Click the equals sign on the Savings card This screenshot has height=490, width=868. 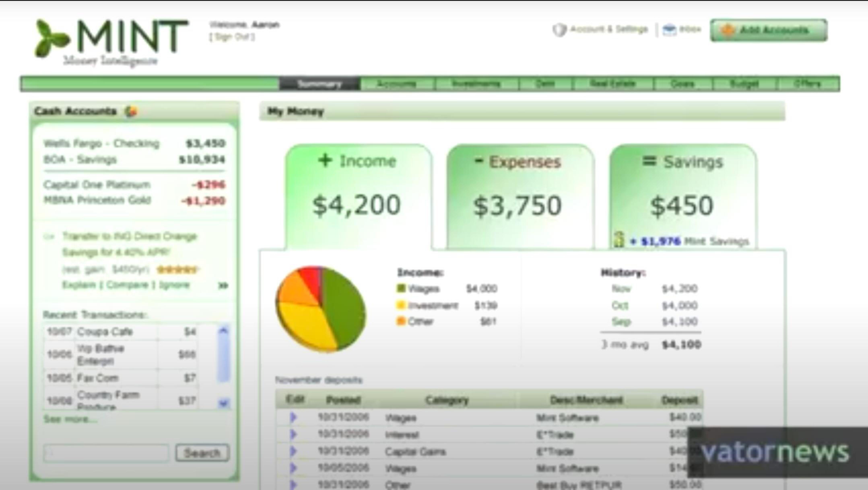(649, 161)
